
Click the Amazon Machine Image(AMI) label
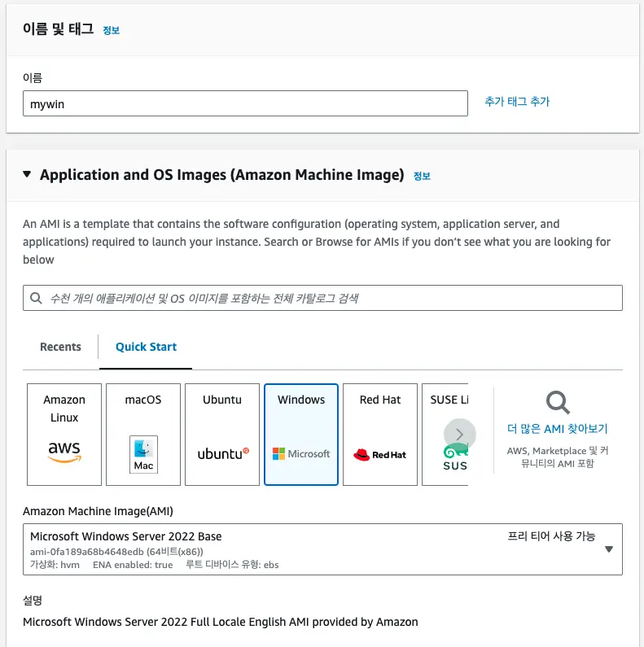(x=98, y=511)
